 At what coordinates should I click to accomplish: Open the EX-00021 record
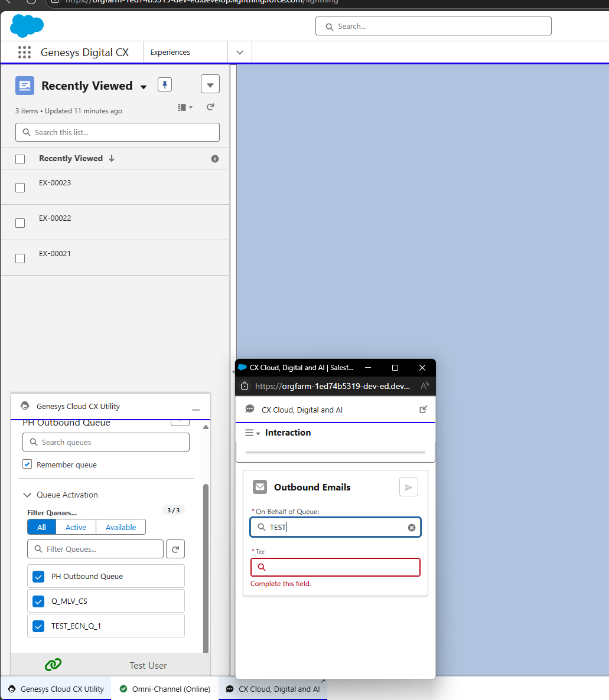[55, 254]
